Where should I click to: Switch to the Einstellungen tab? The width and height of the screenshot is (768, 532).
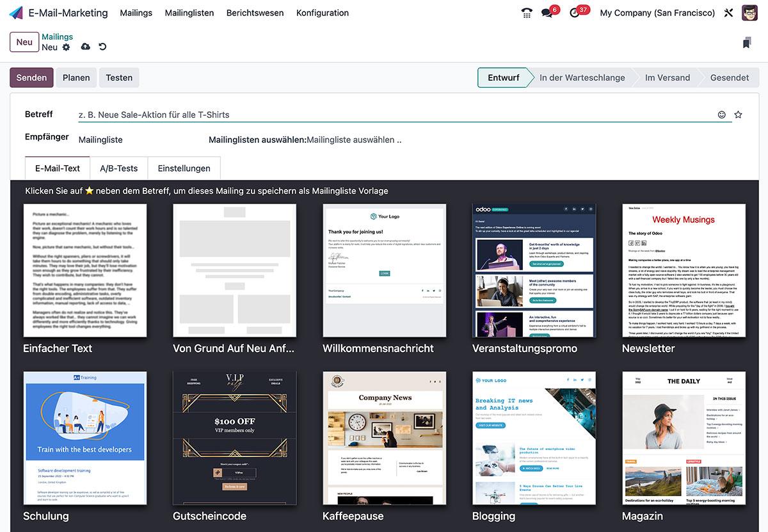pyautogui.click(x=184, y=168)
